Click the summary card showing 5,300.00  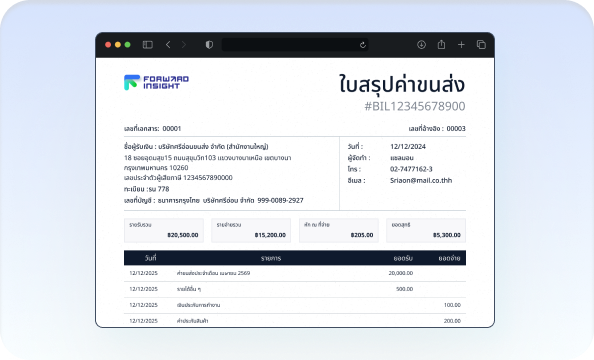[426, 230]
